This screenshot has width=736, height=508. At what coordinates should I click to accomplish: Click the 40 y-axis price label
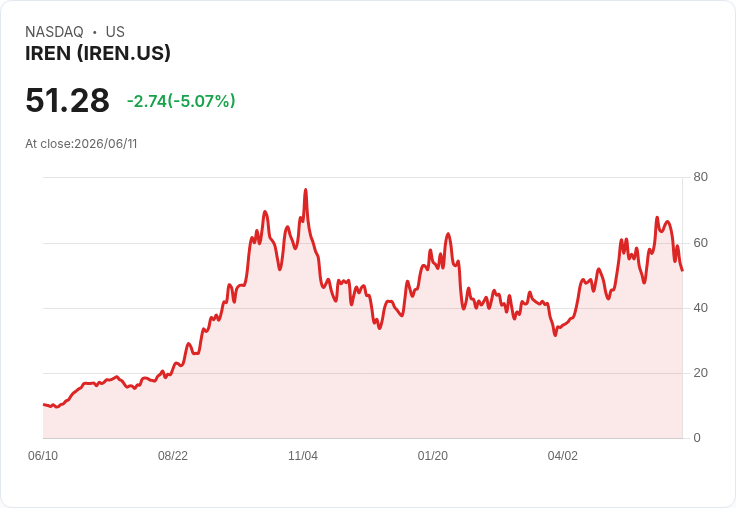(x=700, y=308)
